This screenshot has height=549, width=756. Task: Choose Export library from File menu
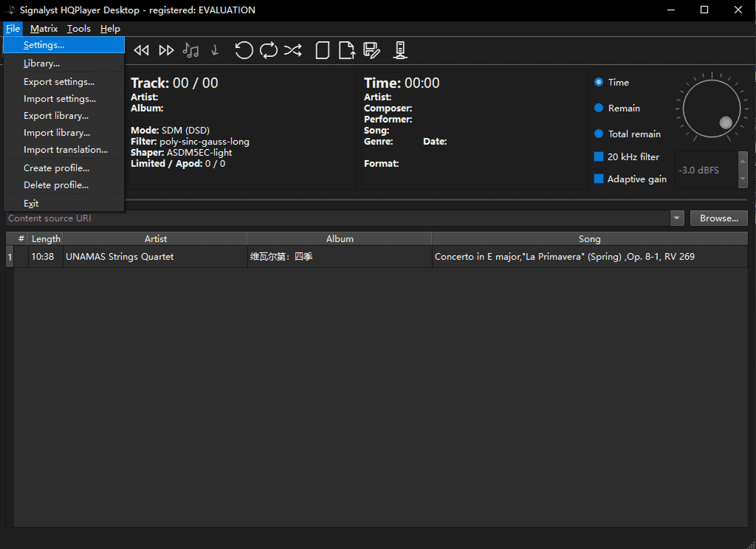coord(56,116)
